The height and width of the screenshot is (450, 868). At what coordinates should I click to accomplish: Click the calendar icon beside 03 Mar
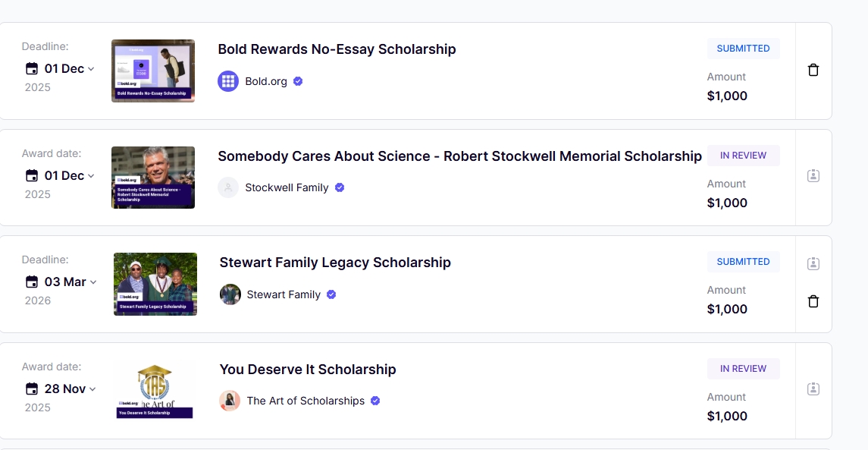32,282
